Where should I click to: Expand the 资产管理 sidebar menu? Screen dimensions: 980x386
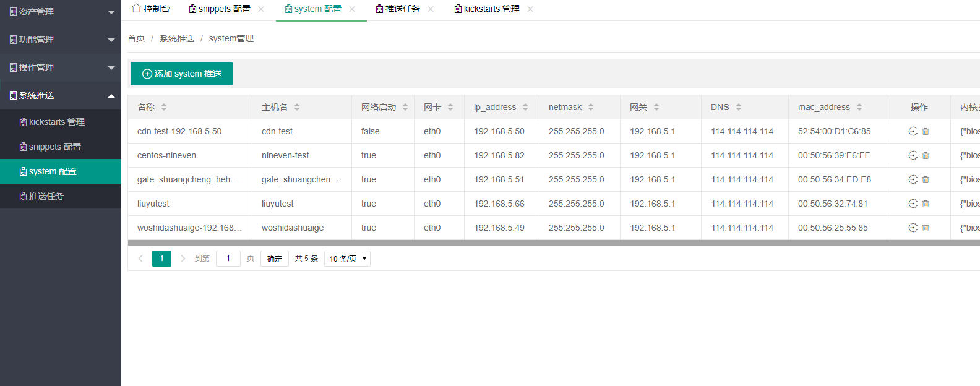click(61, 12)
